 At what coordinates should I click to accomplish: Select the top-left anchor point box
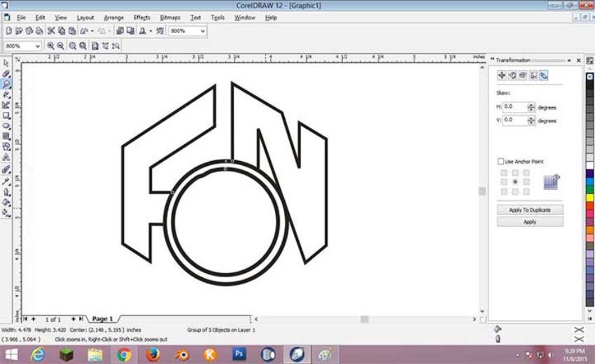[504, 173]
